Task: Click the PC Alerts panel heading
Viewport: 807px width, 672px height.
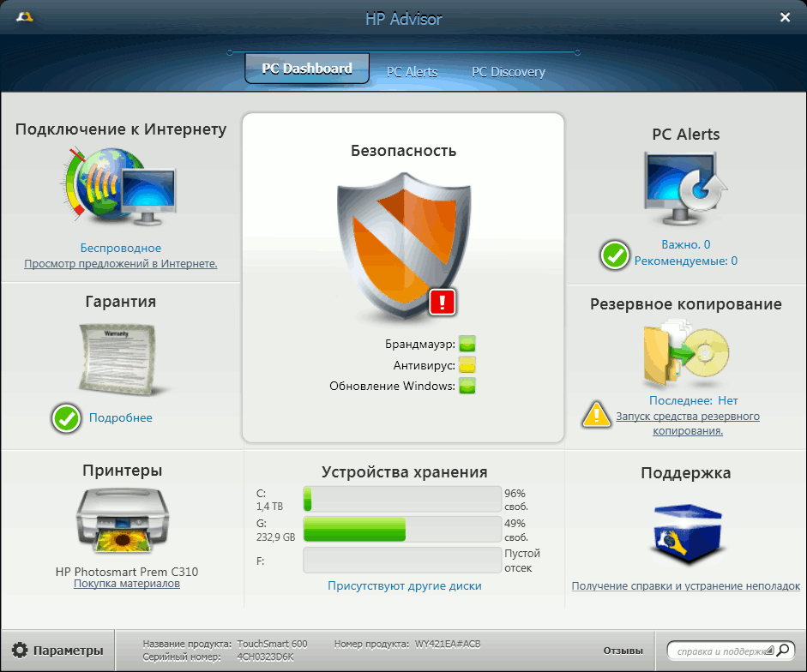Action: [685, 135]
